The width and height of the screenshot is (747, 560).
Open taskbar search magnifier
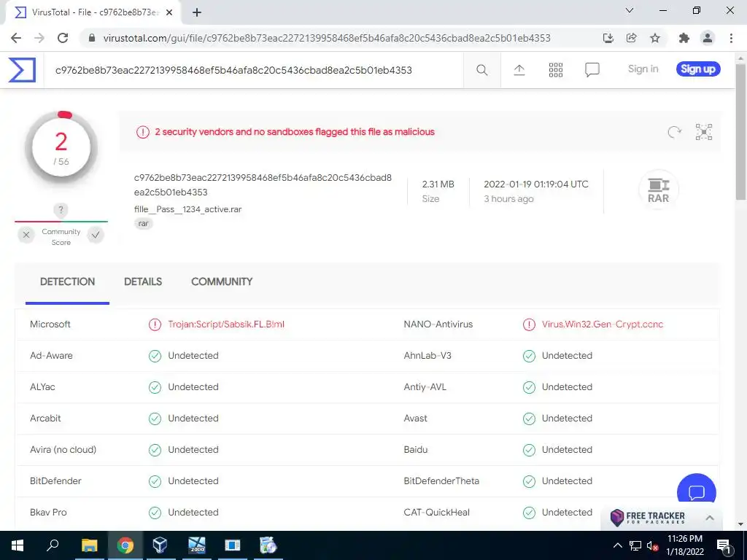[x=53, y=545]
